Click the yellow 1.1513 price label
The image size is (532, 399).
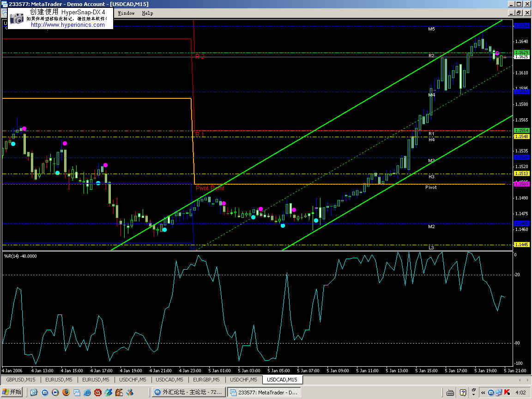(521, 173)
